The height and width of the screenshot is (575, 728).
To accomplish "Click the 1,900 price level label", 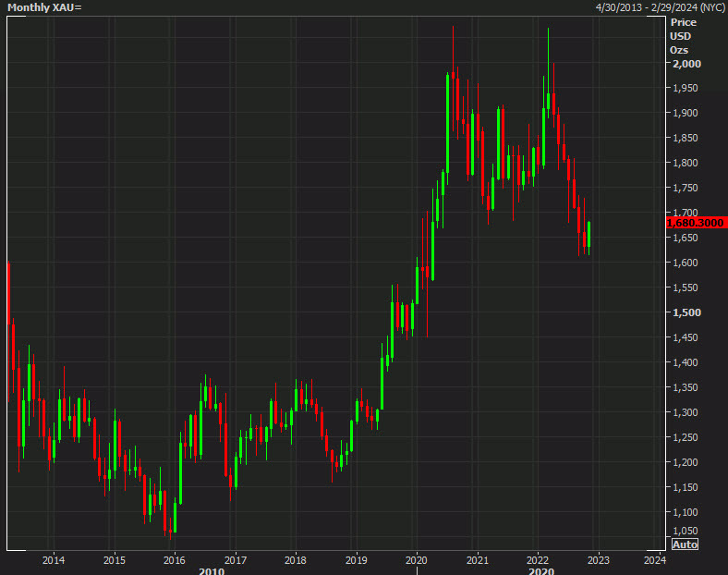I will 686,113.
